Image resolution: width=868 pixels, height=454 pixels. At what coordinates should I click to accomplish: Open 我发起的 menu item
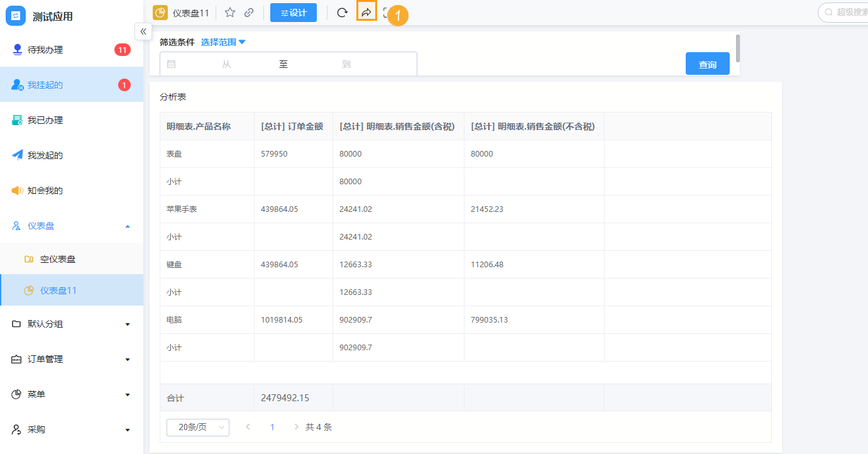click(x=45, y=155)
